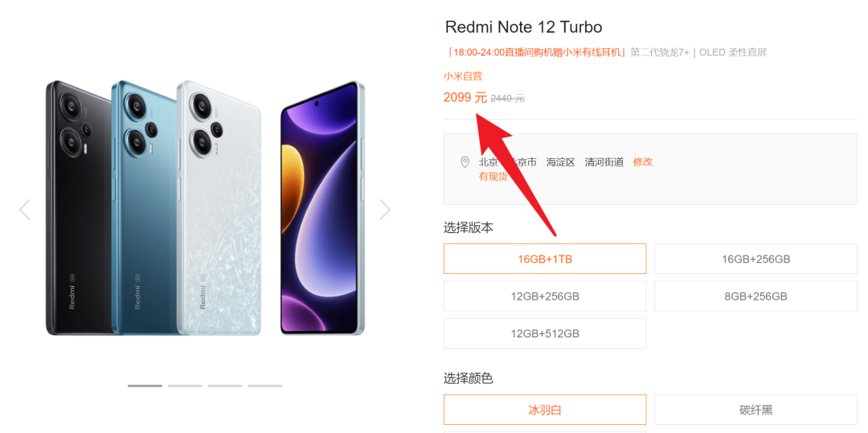Click the phone front display image
868x433 pixels.
tap(322, 208)
